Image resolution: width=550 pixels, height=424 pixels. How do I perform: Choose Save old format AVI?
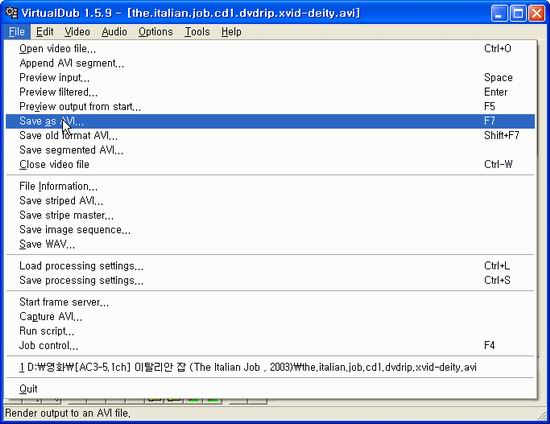point(270,135)
